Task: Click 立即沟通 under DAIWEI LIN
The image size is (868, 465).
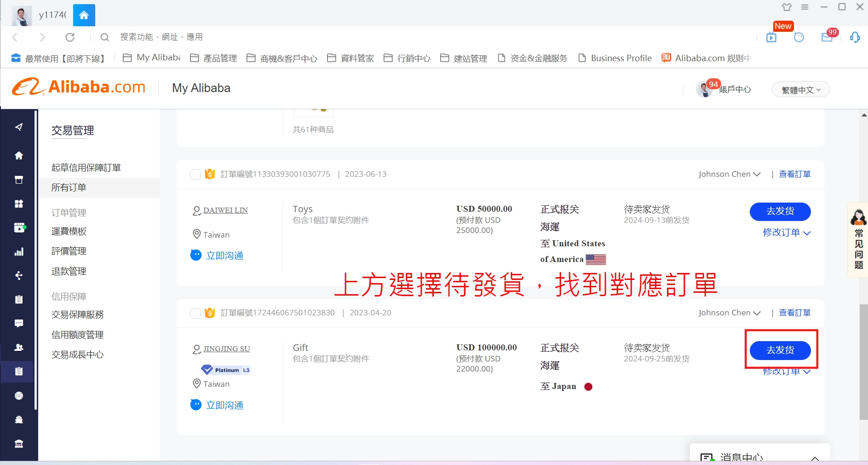Action: [217, 255]
